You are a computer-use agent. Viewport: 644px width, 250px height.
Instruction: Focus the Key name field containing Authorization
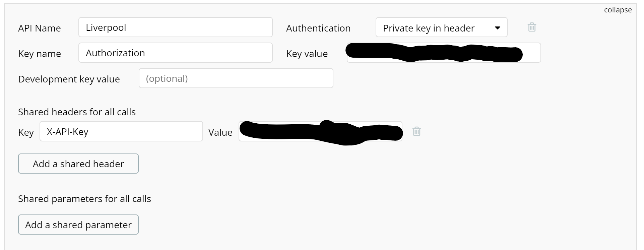click(176, 53)
